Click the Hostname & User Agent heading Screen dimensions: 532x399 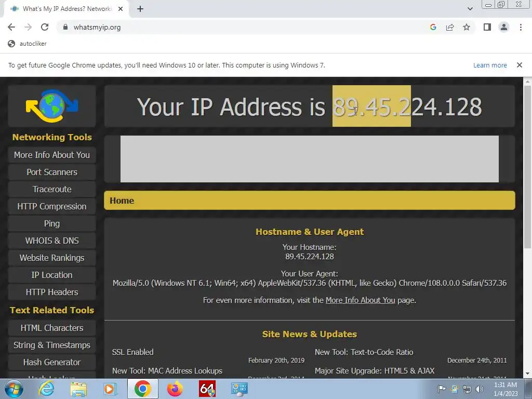point(310,232)
